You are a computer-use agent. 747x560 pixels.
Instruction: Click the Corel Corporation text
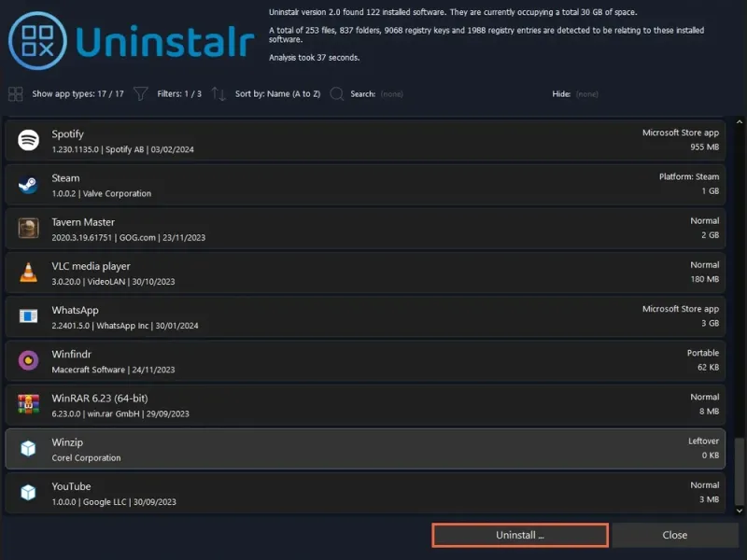click(x=86, y=458)
